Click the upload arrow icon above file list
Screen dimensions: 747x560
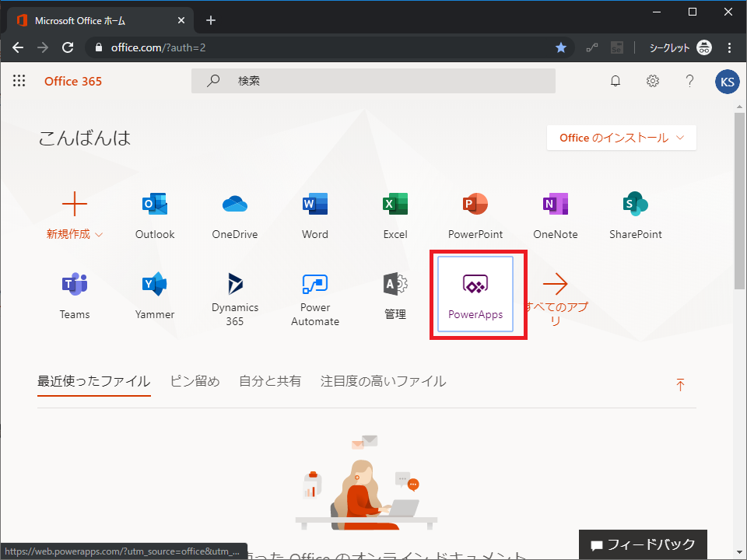tap(680, 384)
